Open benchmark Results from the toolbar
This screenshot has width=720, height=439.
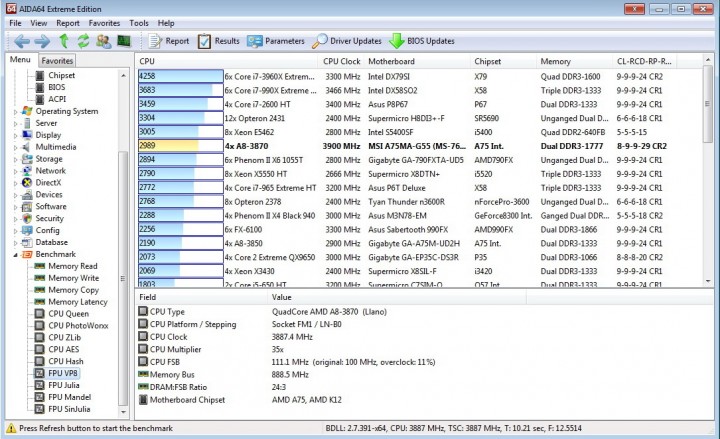point(219,41)
